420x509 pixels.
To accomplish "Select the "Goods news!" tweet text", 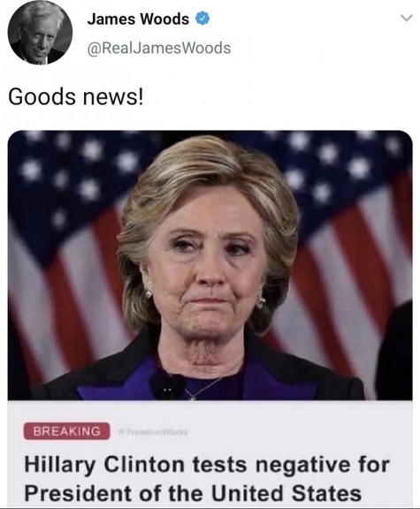I will point(75,96).
